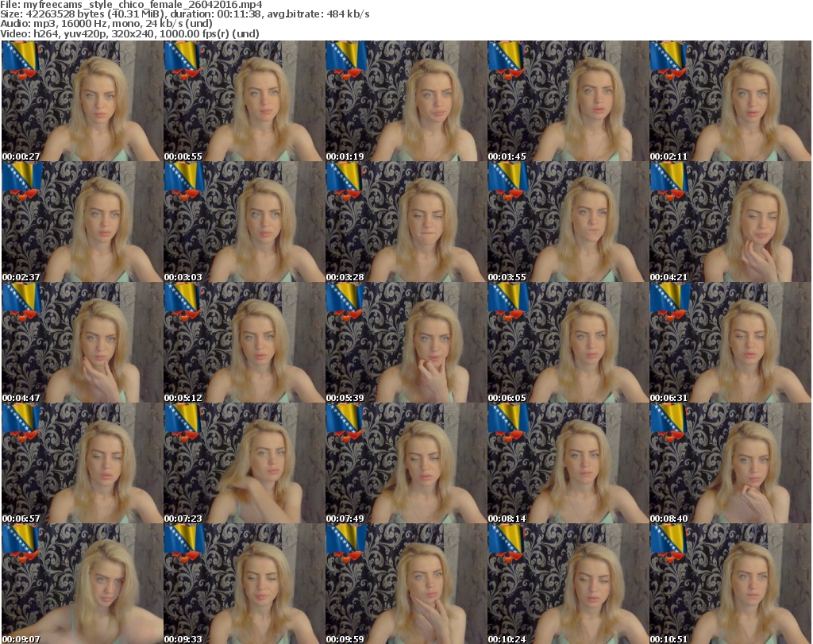Open the thumbnail stamped 00:00:55
The height and width of the screenshot is (644, 813).
[245, 101]
